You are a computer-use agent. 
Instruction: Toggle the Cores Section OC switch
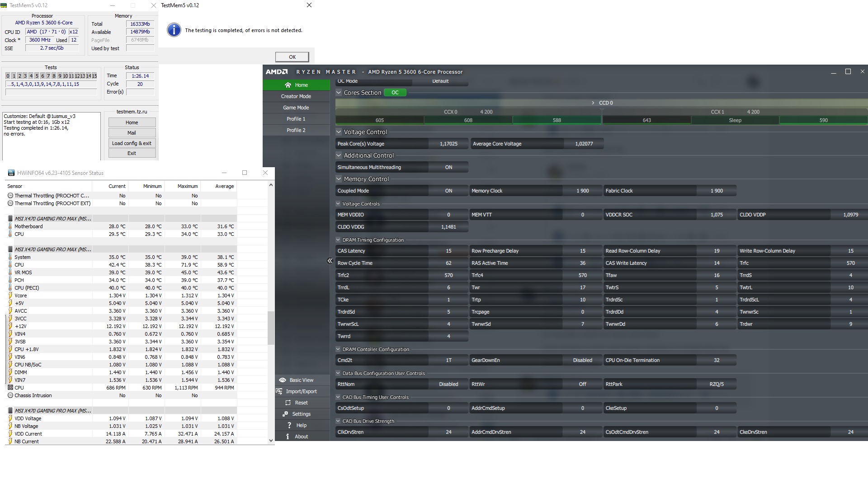pyautogui.click(x=395, y=93)
